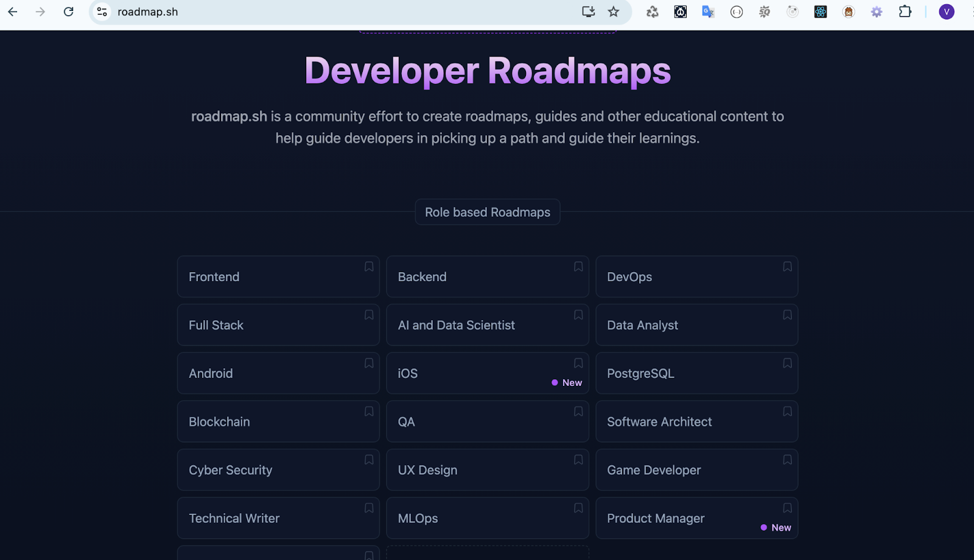Reload the roadmap.sh page
Viewport: 974px width, 560px height.
coord(69,12)
